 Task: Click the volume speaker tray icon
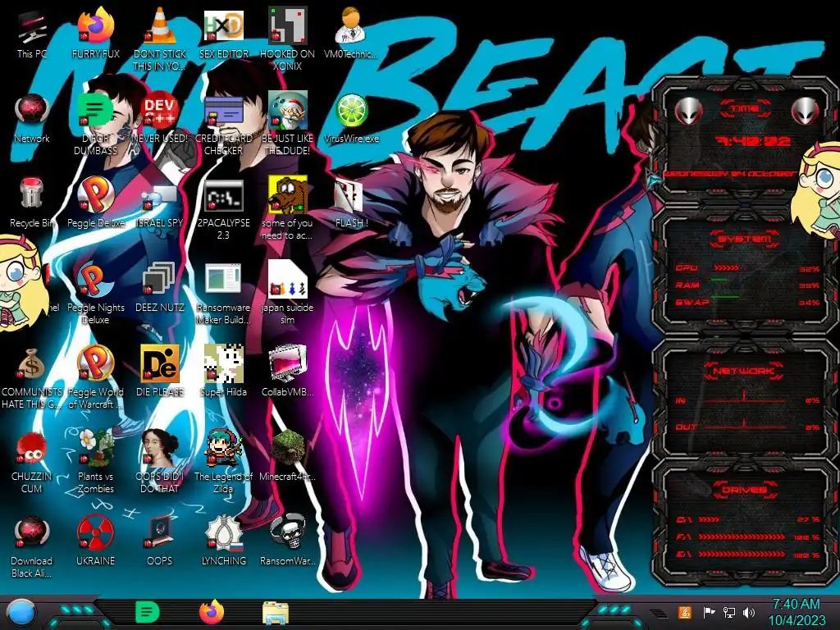click(x=749, y=612)
